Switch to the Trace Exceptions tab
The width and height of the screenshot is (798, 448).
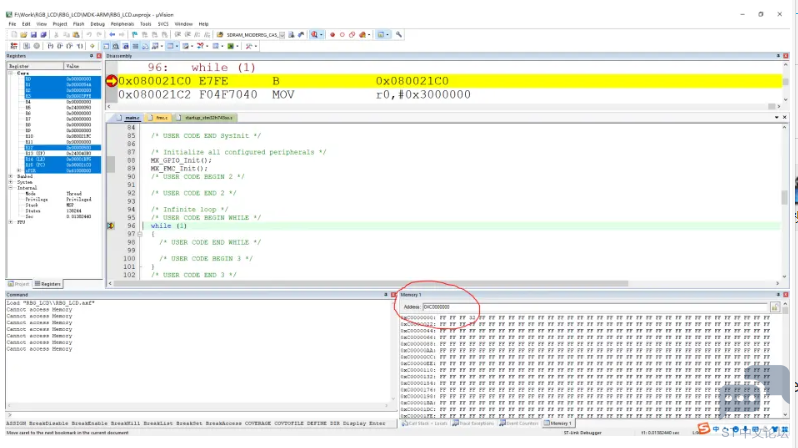[473, 423]
